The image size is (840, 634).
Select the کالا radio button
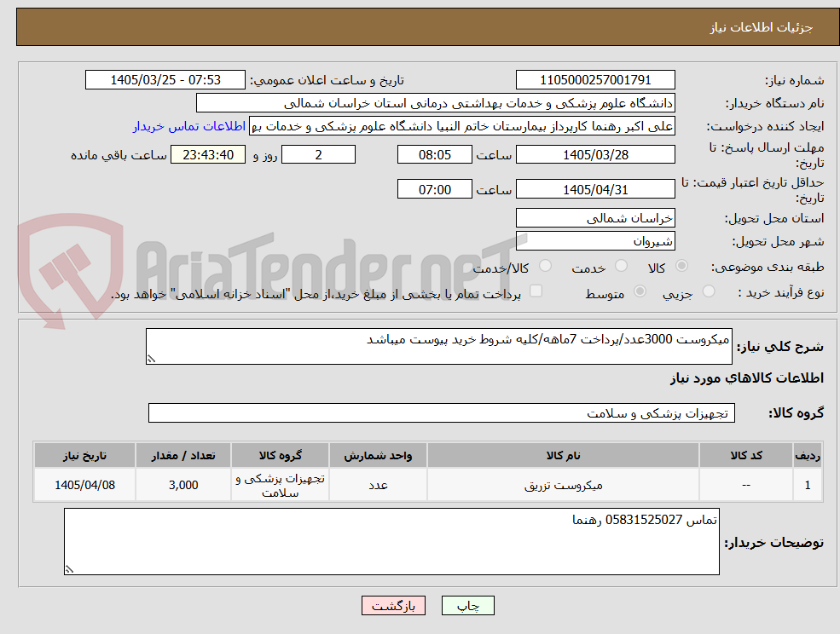click(x=682, y=266)
